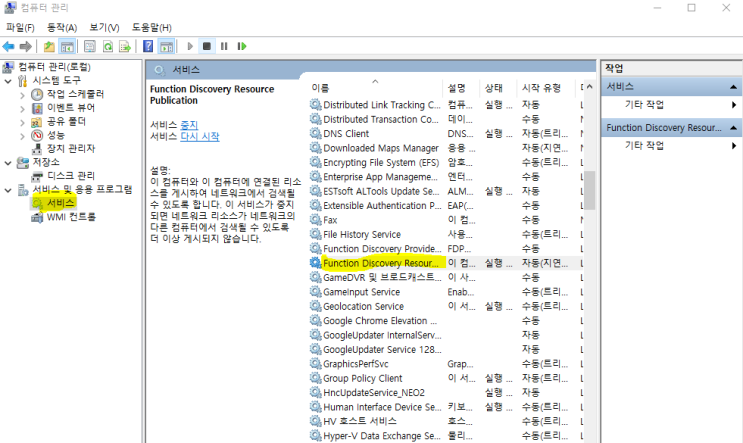The width and height of the screenshot is (743, 443).
Task: Sort services by 이름 column header
Action: click(320, 88)
